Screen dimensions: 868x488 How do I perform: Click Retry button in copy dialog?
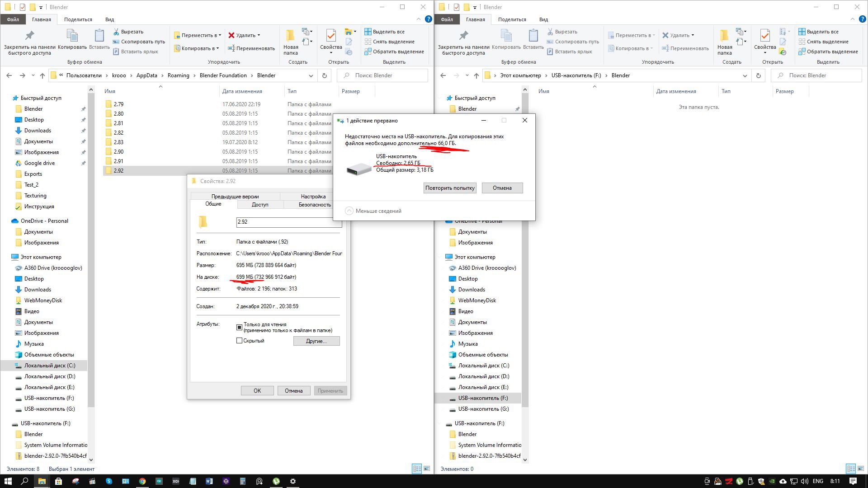[450, 188]
